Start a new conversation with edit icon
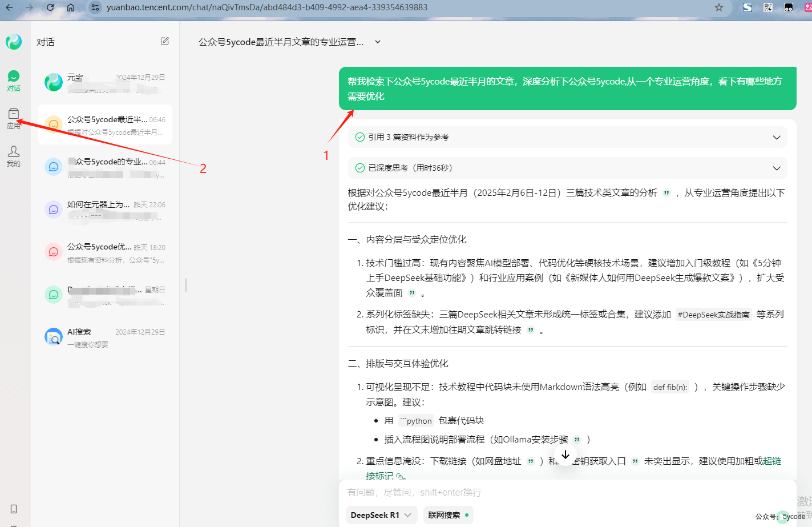The height and width of the screenshot is (527, 812). point(165,41)
